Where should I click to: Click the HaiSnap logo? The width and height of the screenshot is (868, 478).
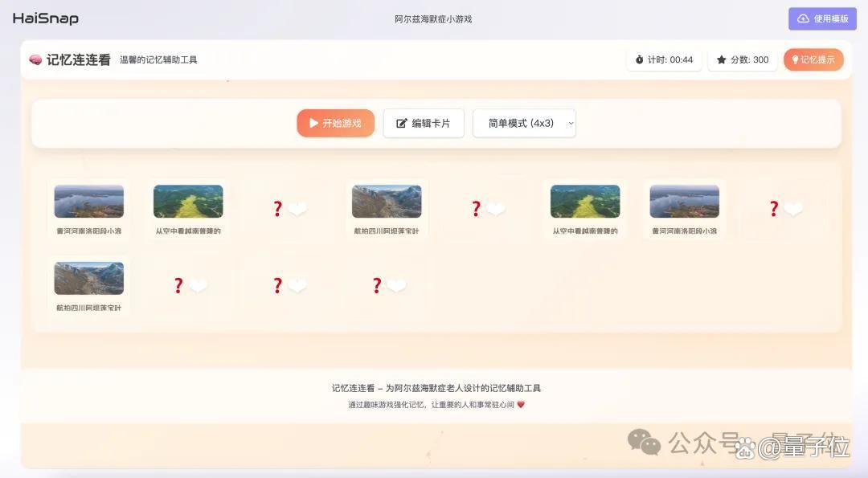pyautogui.click(x=45, y=18)
